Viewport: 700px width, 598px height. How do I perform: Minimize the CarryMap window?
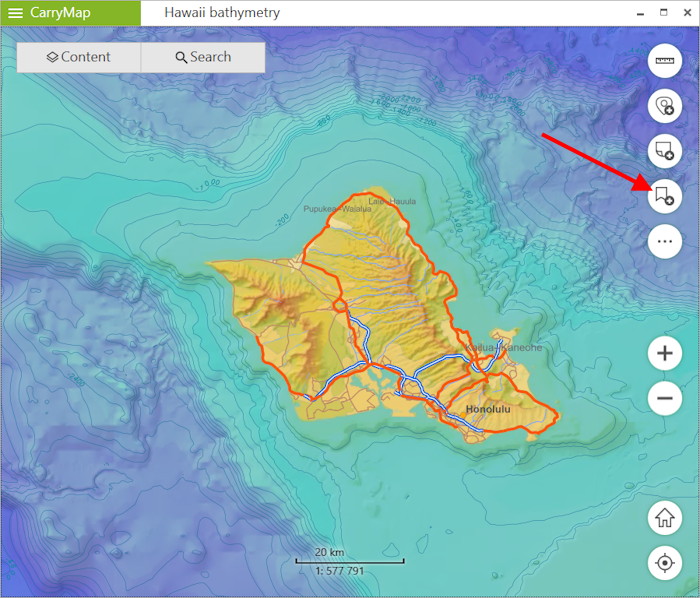tap(639, 13)
